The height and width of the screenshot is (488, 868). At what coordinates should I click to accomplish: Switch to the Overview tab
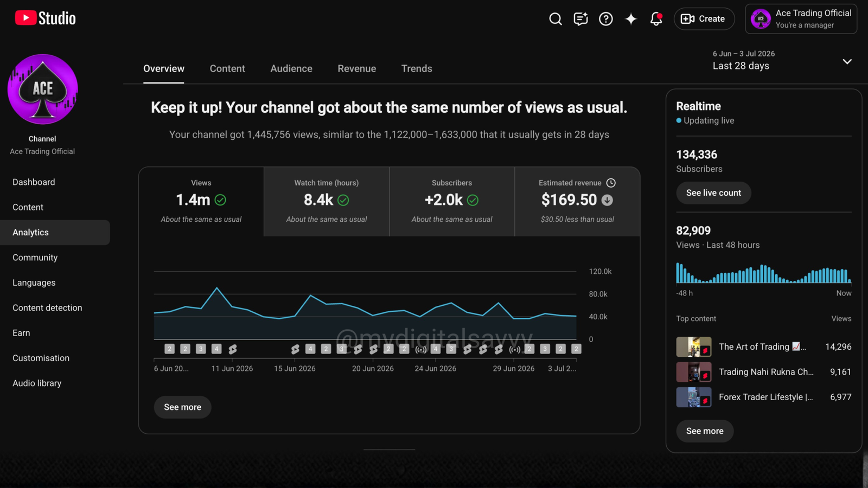164,69
